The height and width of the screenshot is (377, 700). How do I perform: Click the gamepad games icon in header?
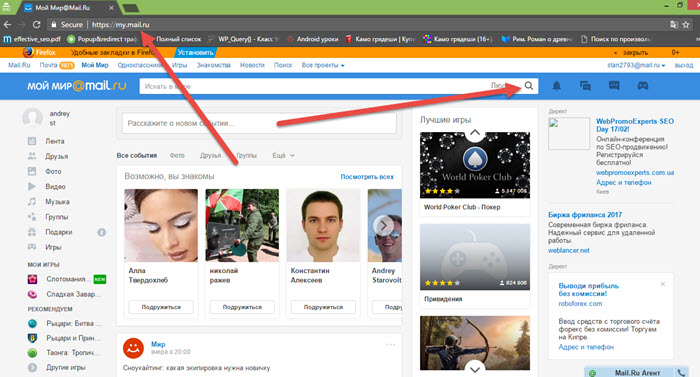pos(642,86)
